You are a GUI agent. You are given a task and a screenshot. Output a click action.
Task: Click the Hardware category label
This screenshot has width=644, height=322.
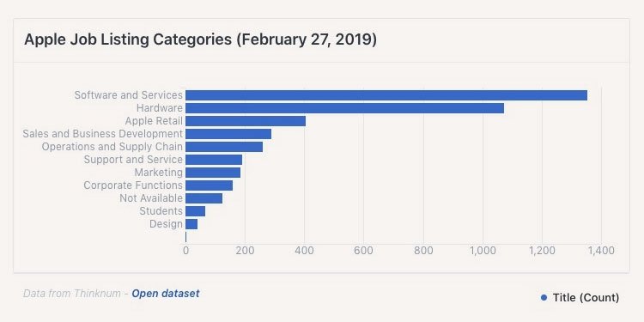pos(160,108)
